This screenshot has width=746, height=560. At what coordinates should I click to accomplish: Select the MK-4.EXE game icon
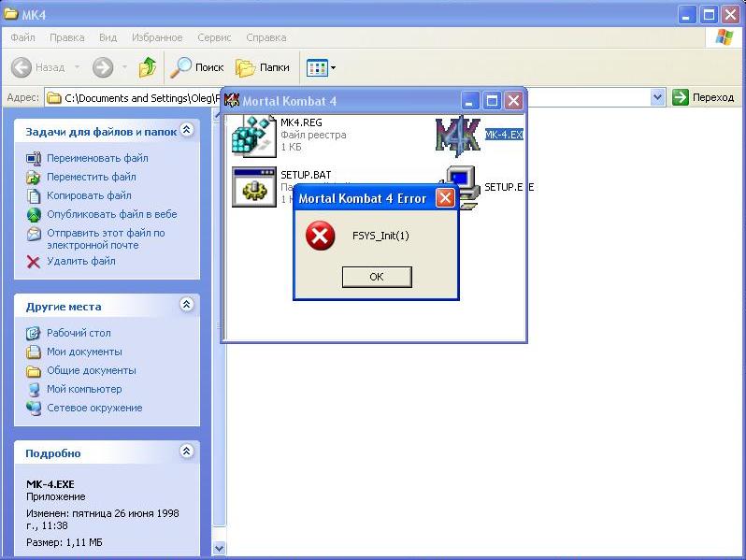click(x=458, y=136)
